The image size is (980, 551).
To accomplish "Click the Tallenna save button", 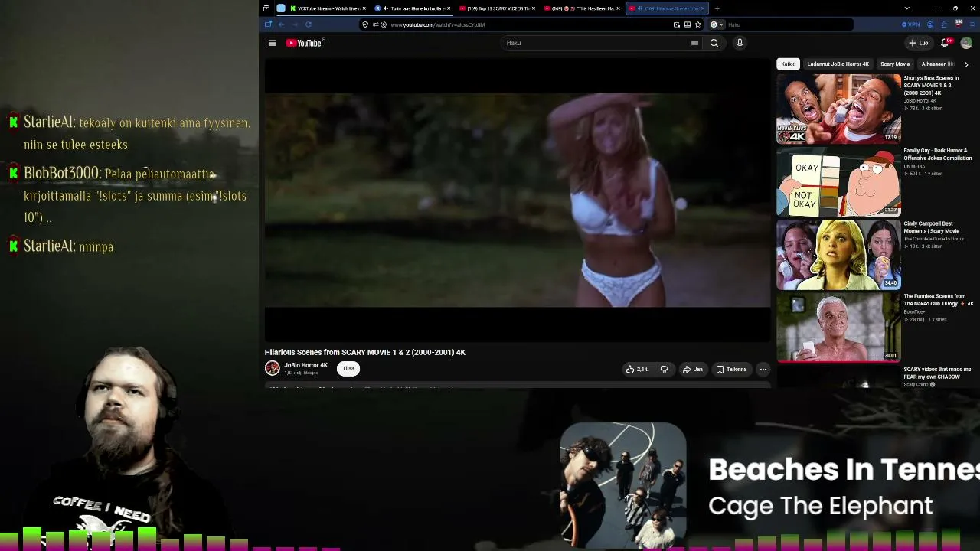I will coord(731,370).
